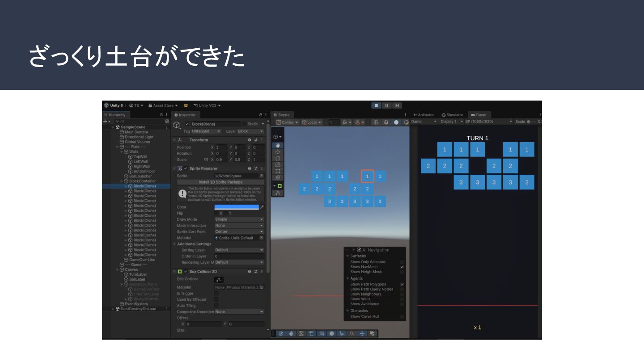Open the blue Color swatch

pyautogui.click(x=237, y=207)
